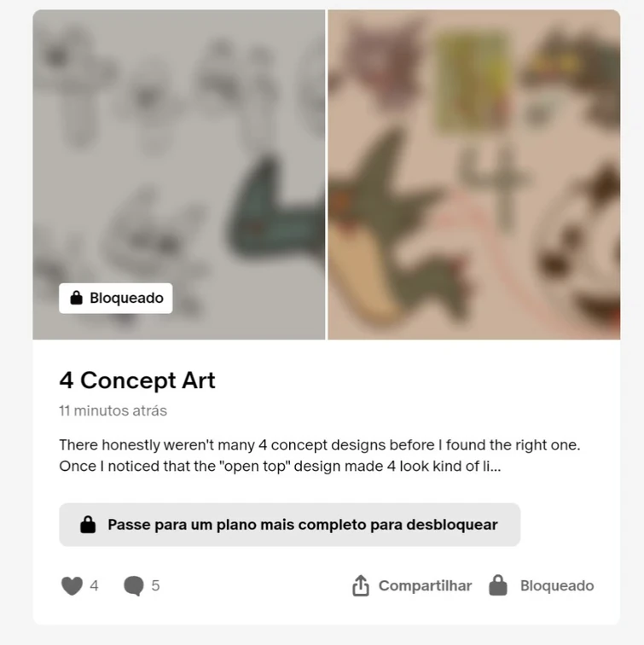Click the Bloqueado label next to Compartilhar
The image size is (644, 645).
557,586
